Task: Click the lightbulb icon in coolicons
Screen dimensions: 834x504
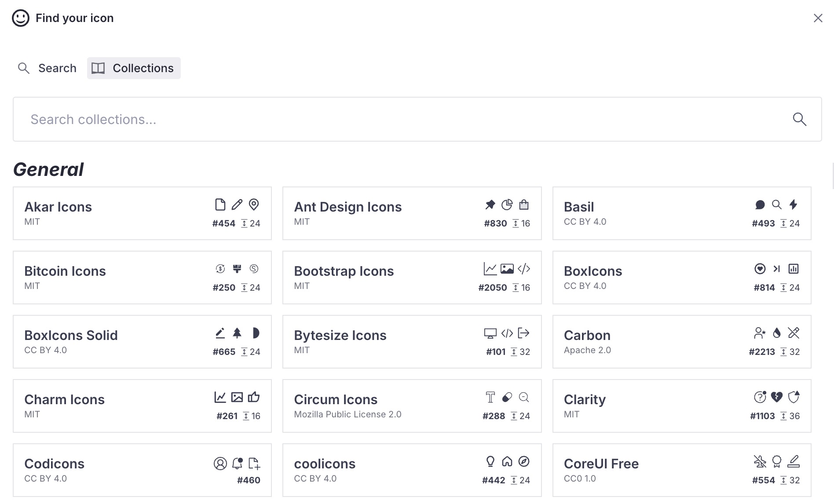Action: (x=490, y=461)
